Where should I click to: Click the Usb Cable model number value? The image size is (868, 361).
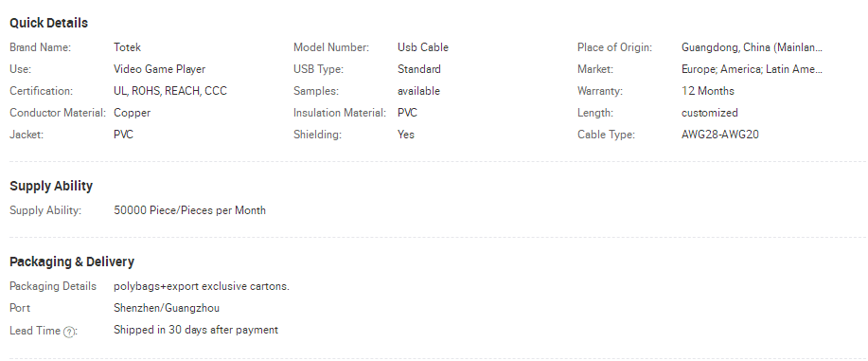[x=423, y=47]
